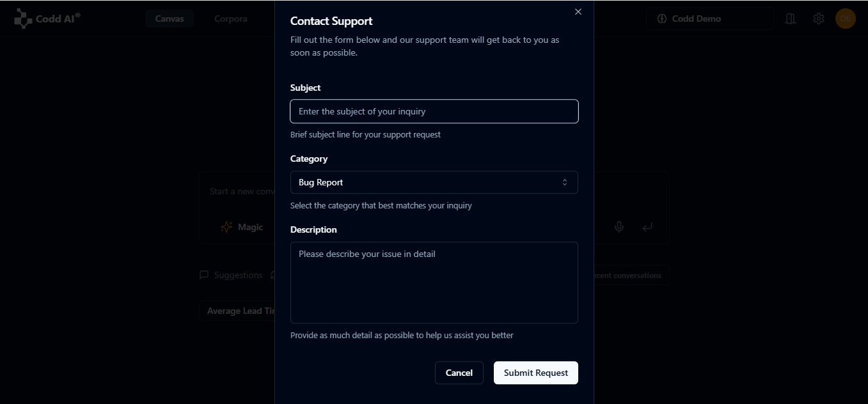Click the microphone icon for voice input

[x=619, y=226]
